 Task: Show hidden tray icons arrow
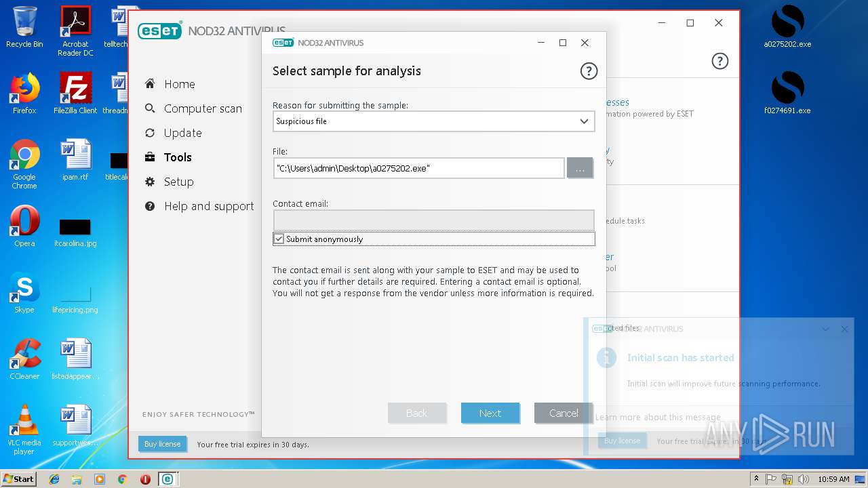756,479
